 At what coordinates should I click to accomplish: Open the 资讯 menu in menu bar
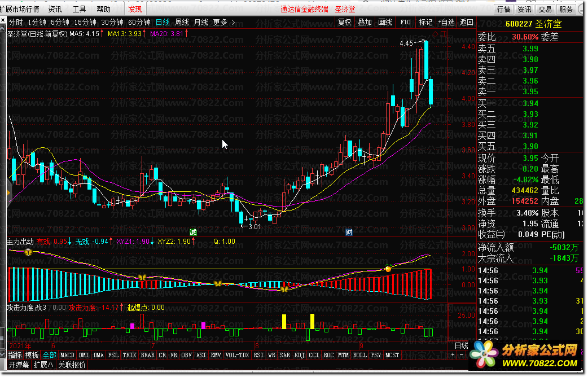[55, 9]
